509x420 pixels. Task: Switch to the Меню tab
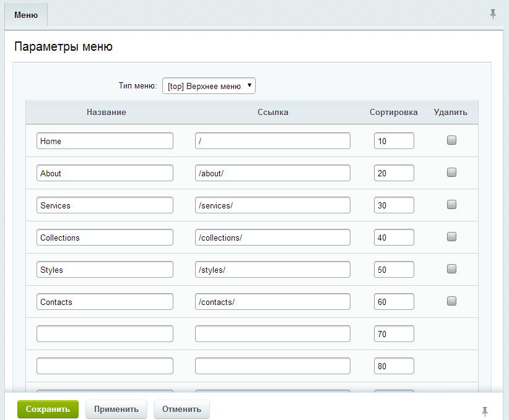pyautogui.click(x=26, y=15)
